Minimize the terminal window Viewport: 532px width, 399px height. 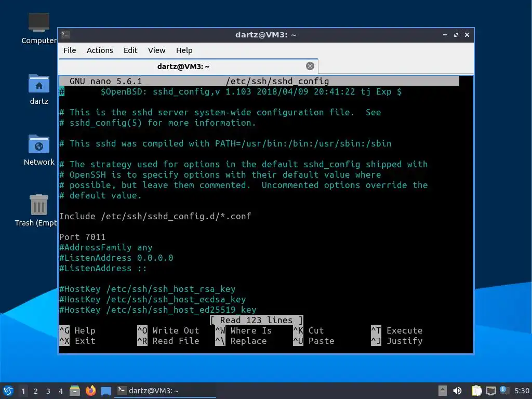(x=445, y=35)
